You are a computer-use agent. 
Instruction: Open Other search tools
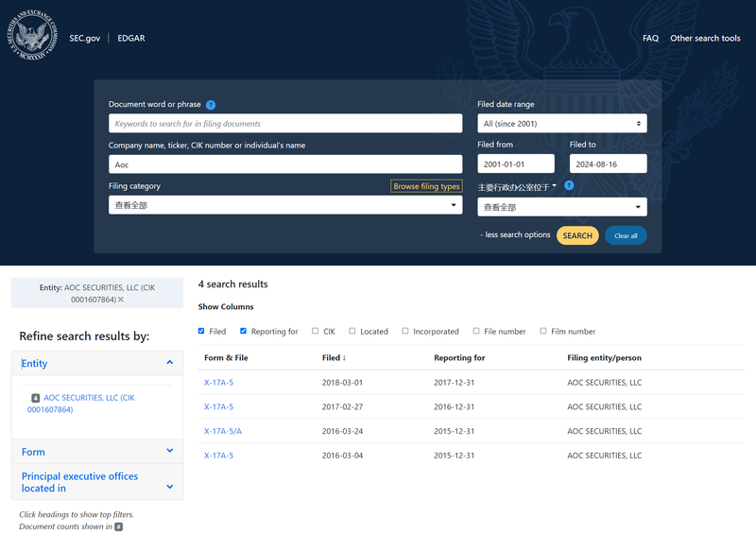click(705, 38)
